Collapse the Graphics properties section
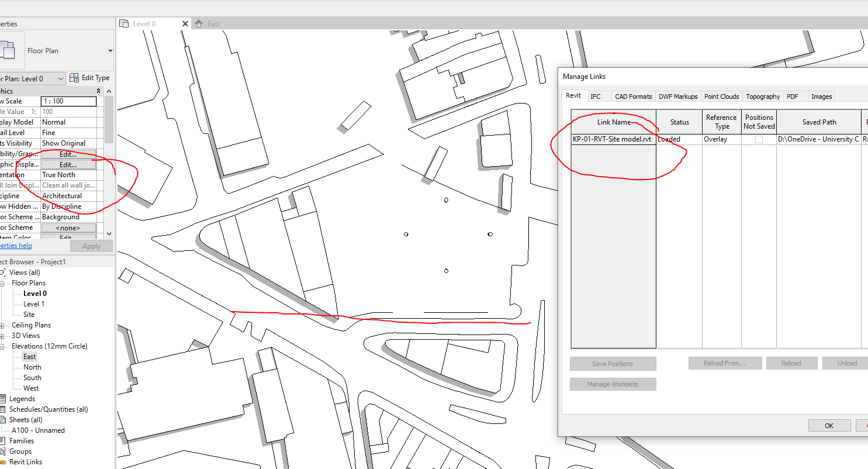The width and height of the screenshot is (868, 469). pos(98,91)
